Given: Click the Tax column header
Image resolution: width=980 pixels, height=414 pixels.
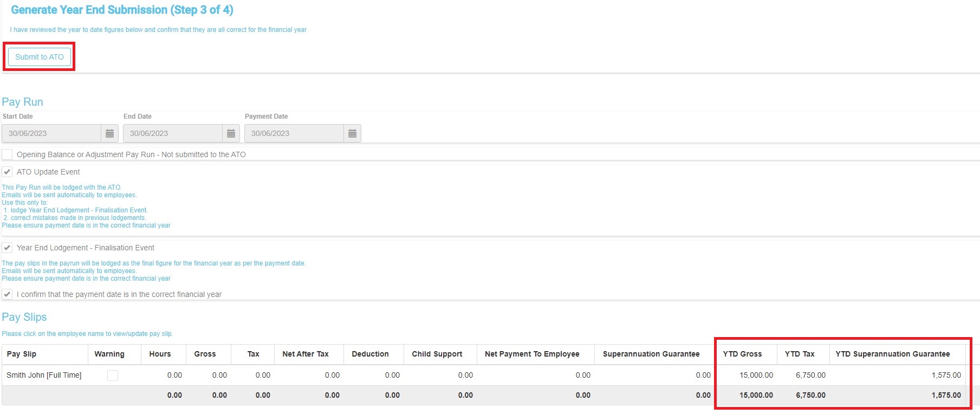Looking at the screenshot, I should coord(254,354).
